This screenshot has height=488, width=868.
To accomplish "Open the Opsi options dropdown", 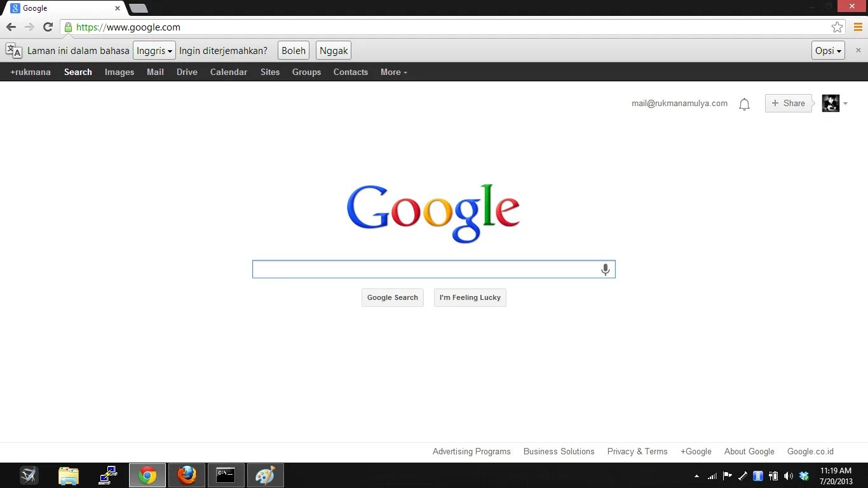I will pyautogui.click(x=828, y=51).
